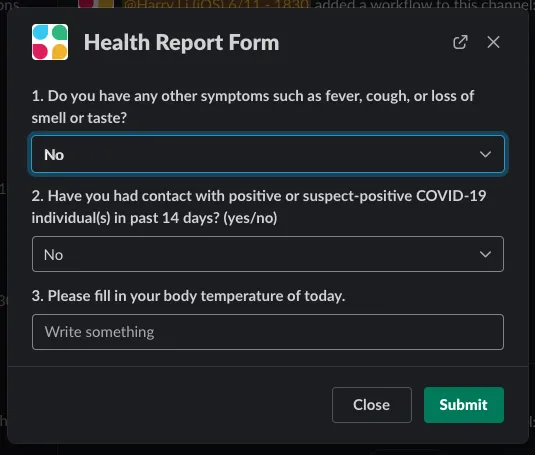Click the @Harry Li mention behind the dialog
The width and height of the screenshot is (535, 455).
tap(216, 4)
